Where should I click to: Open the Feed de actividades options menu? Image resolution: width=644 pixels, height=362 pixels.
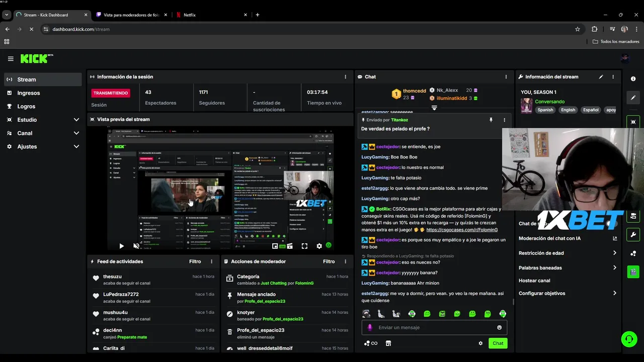(x=211, y=261)
